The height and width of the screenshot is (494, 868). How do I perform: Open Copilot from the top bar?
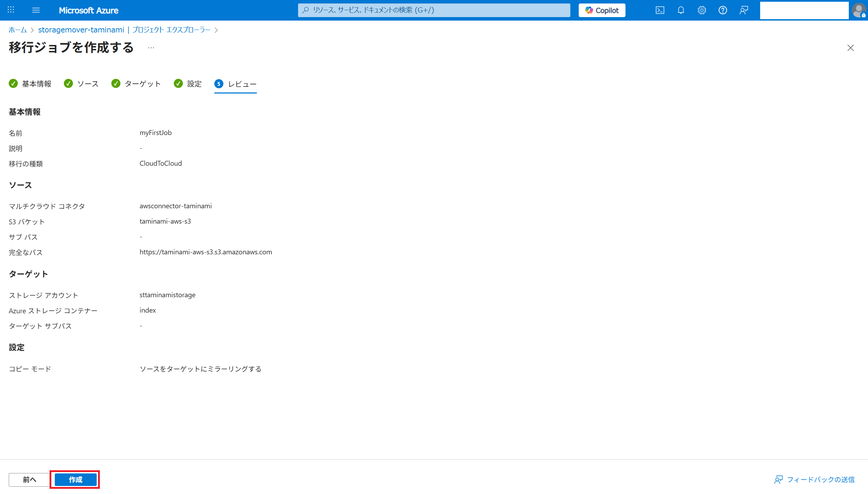602,10
